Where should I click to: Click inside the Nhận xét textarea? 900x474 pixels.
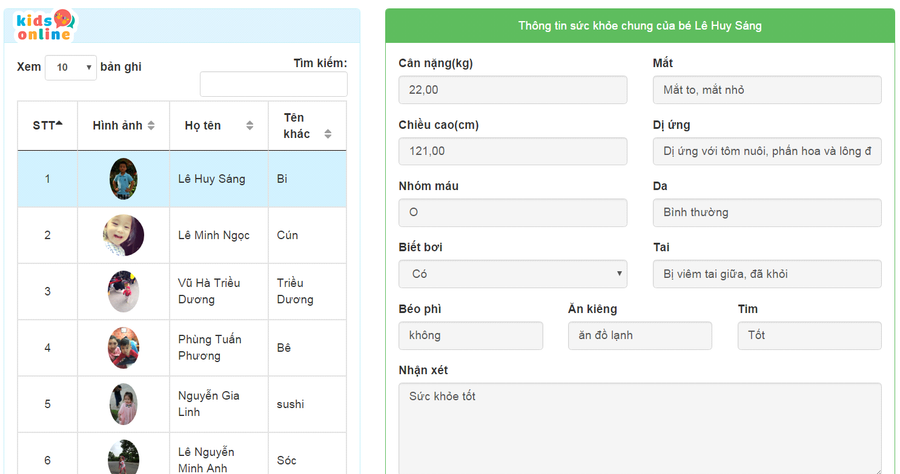640,427
